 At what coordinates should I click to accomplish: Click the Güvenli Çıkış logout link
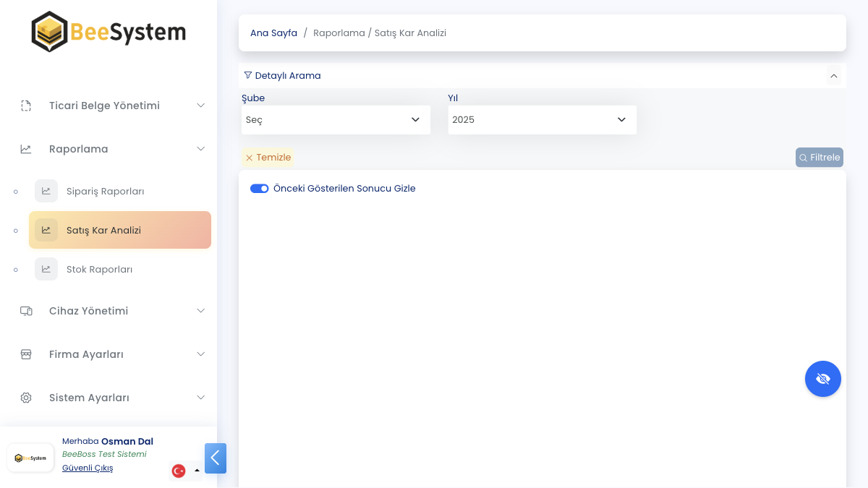tap(88, 468)
